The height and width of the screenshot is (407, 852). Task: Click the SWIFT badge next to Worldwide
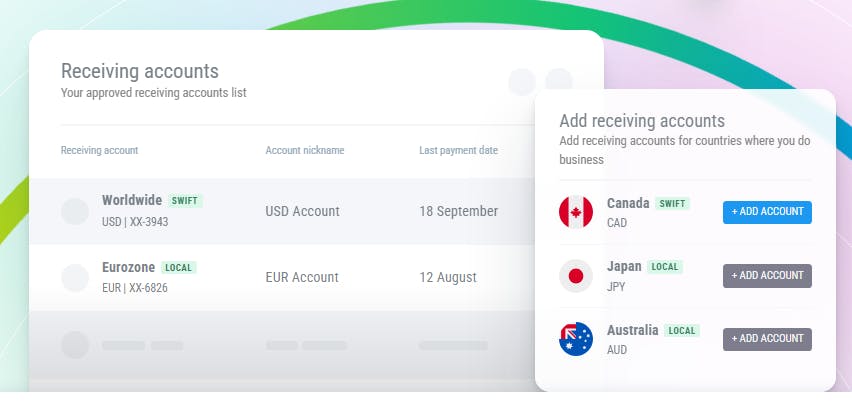(x=185, y=201)
